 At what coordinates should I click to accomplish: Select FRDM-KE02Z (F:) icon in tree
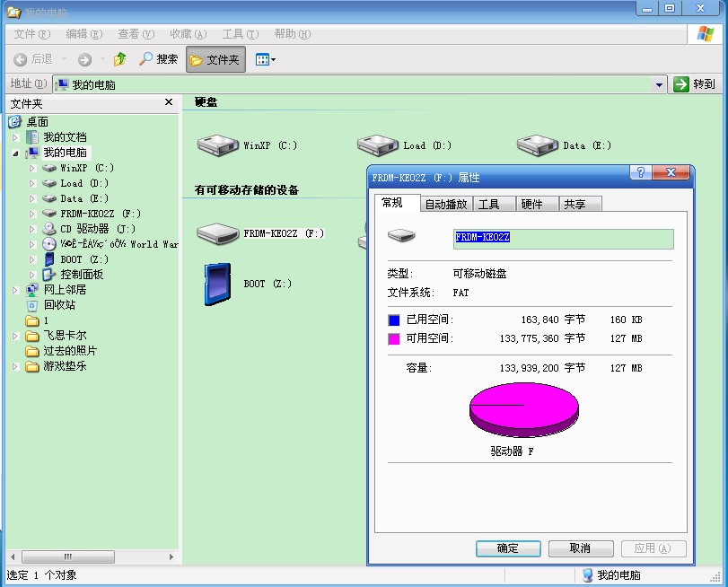pos(49,214)
